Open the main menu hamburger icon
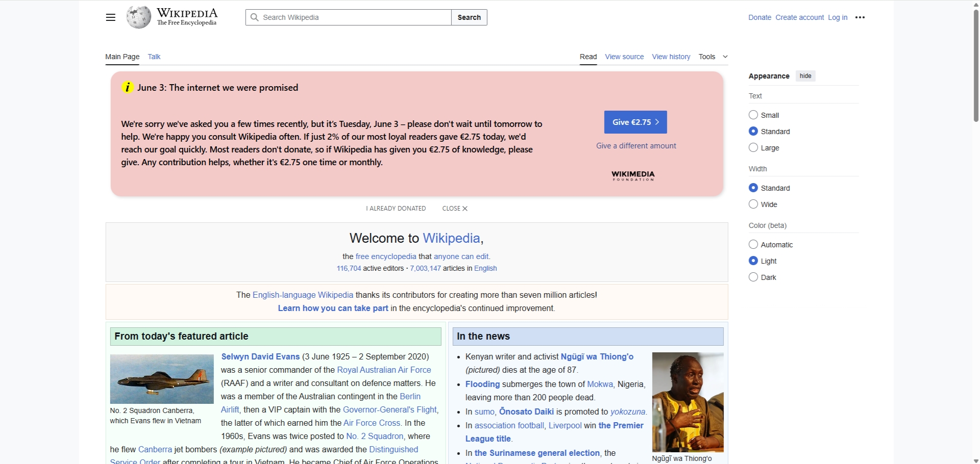This screenshot has width=980, height=464. tap(110, 17)
